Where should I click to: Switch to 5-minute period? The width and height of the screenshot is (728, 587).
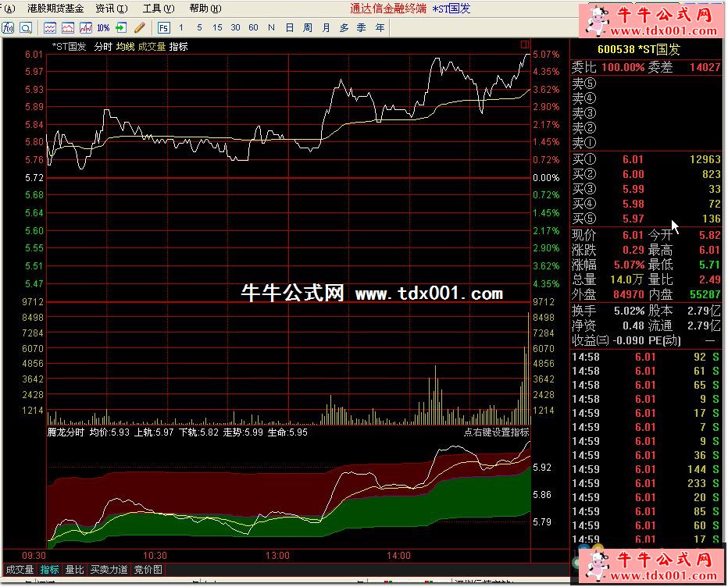[x=199, y=28]
